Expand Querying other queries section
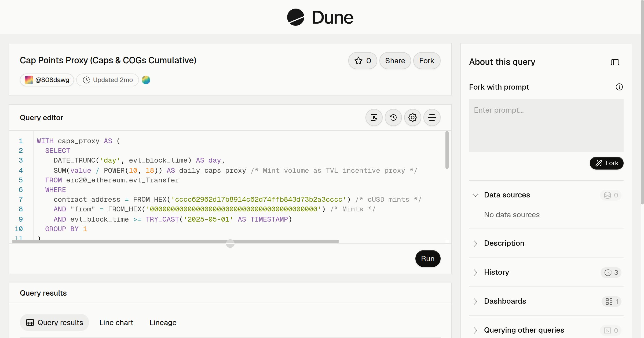Image resolution: width=644 pixels, height=338 pixels. (x=475, y=330)
